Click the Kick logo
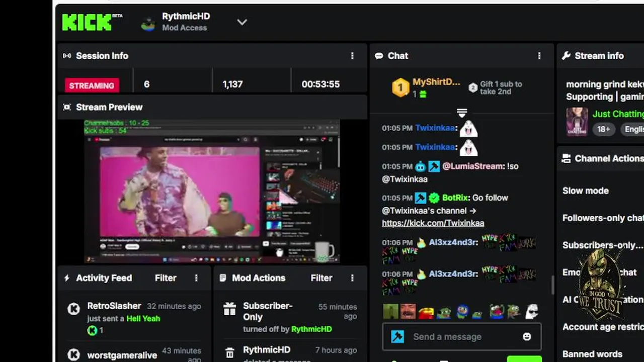The image size is (644, 362). 87,22
